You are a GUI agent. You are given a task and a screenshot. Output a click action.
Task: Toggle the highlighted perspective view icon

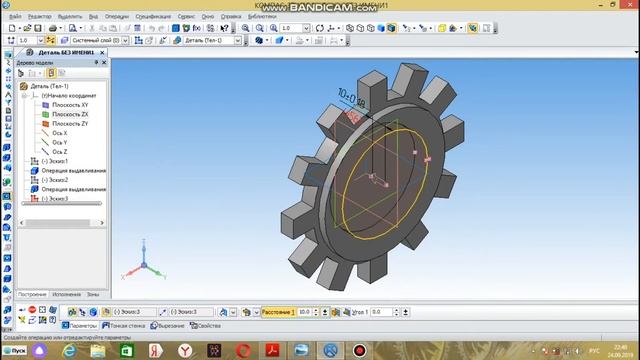[x=473, y=28]
